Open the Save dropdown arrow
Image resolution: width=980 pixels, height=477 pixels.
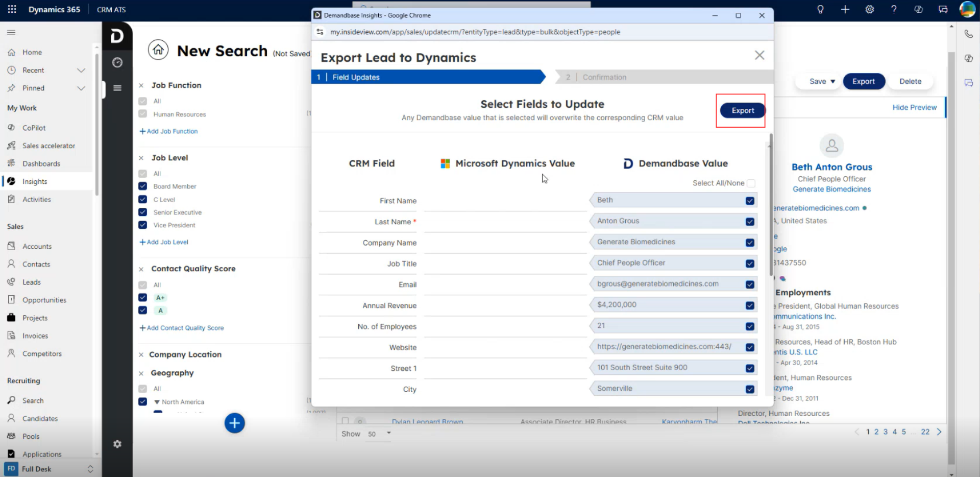coord(833,81)
